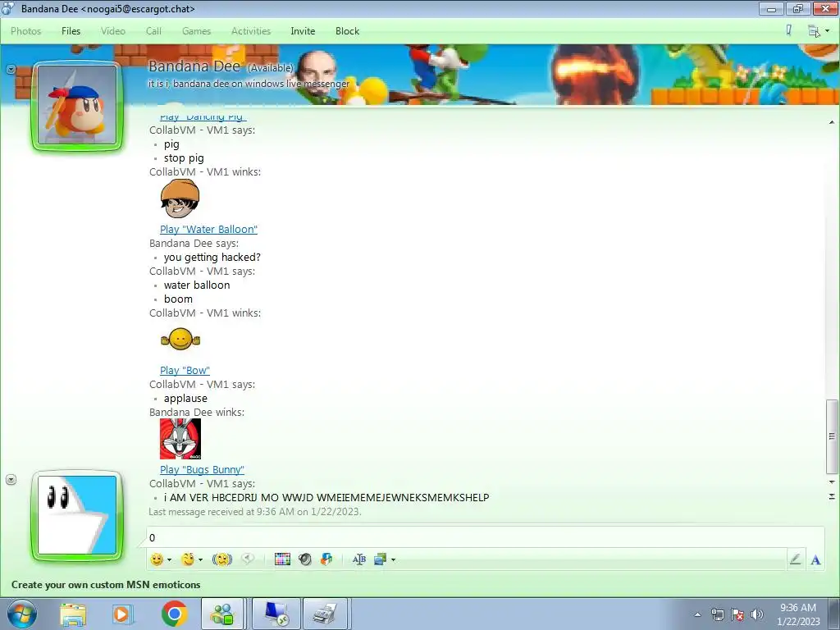Click the "water balloon" message text
The width and height of the screenshot is (840, 630).
(x=197, y=285)
